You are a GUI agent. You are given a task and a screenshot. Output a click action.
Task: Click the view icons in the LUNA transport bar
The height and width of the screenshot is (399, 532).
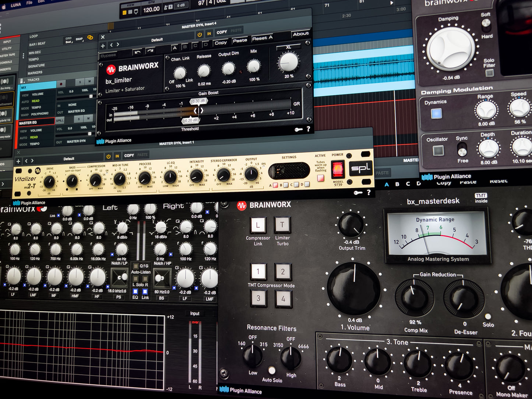pyautogui.click(x=130, y=12)
